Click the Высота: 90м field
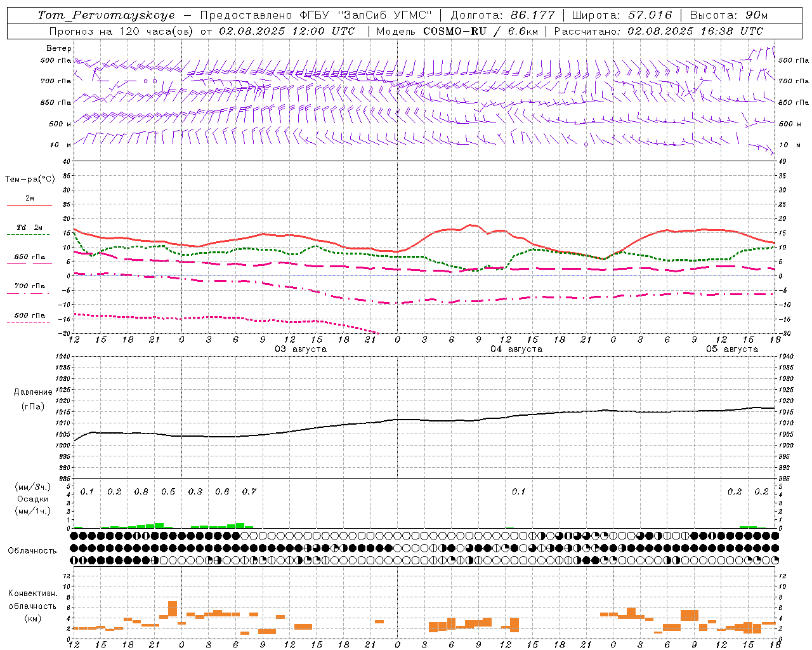Image resolution: width=812 pixels, height=650 pixels. pyautogui.click(x=728, y=15)
